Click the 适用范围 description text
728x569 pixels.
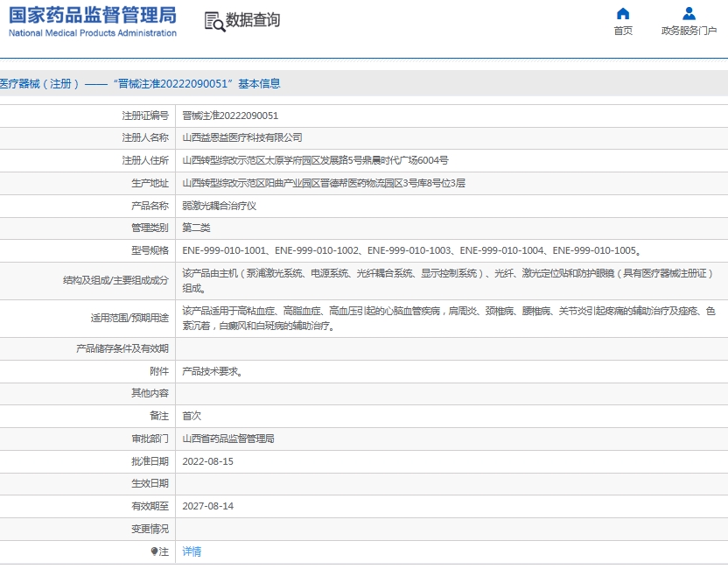pos(449,318)
